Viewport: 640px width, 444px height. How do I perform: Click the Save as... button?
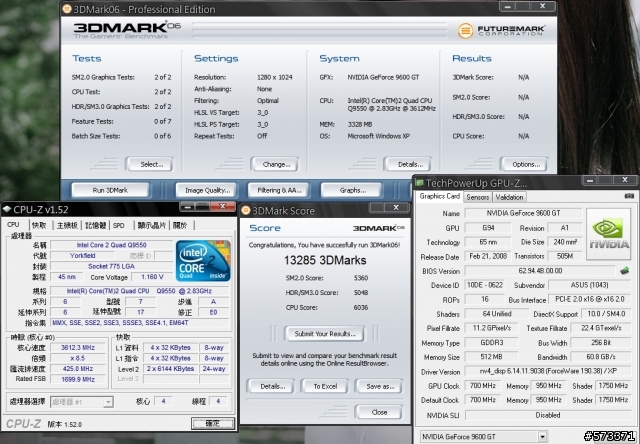tap(380, 386)
